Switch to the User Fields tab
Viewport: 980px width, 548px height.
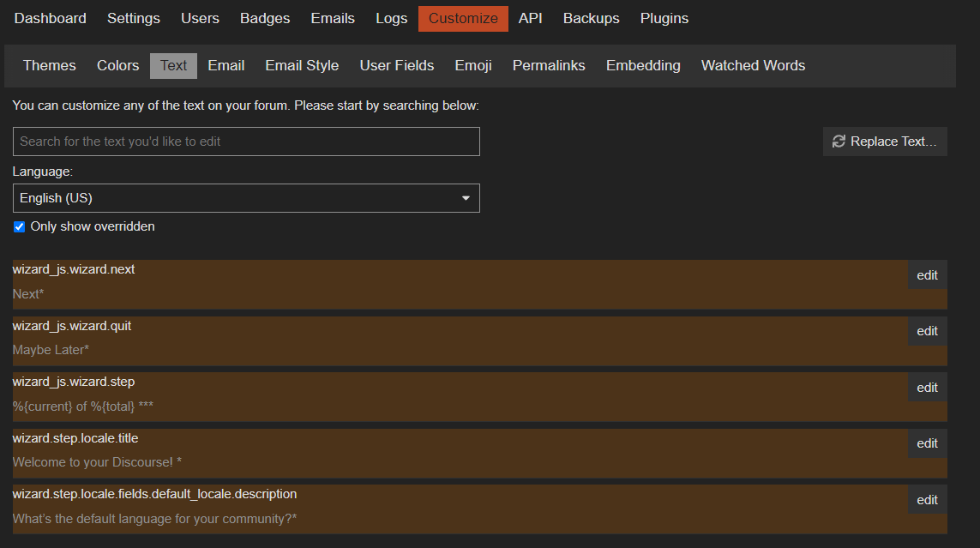(397, 66)
